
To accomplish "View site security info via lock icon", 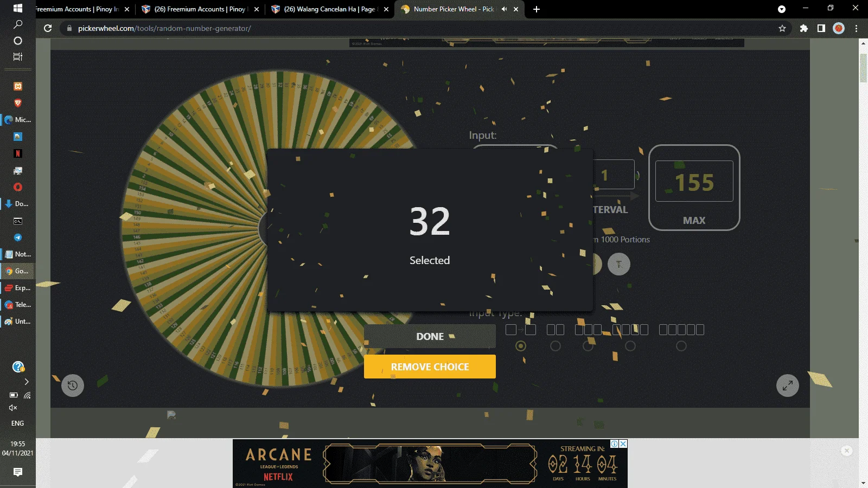I will pyautogui.click(x=69, y=28).
